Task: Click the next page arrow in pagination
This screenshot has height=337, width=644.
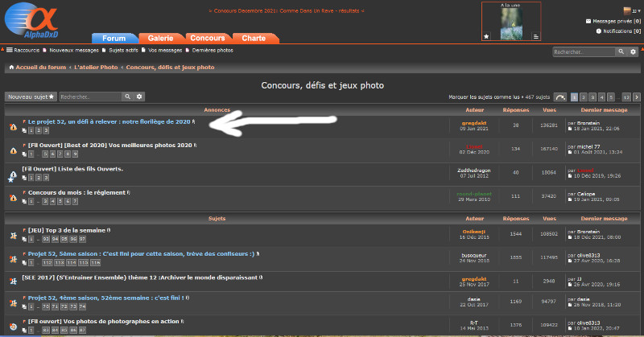Action: click(x=637, y=97)
